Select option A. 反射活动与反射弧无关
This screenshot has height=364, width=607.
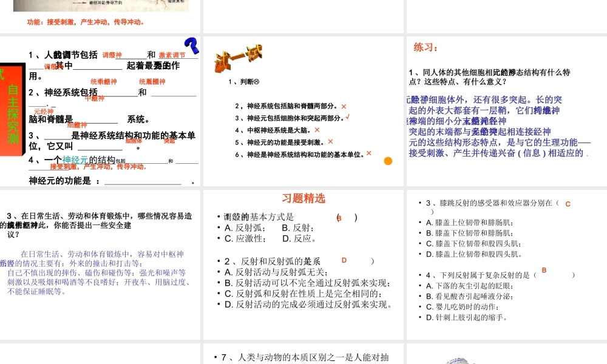276,272
